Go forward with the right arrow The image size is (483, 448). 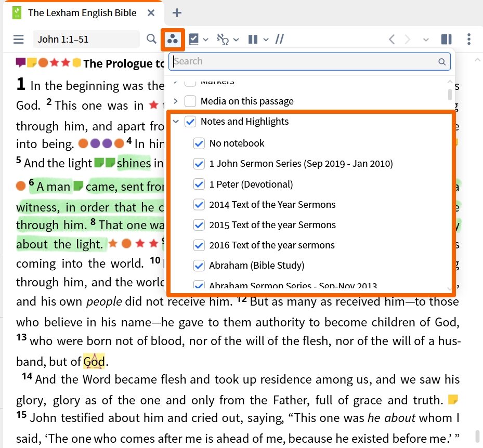[x=407, y=39]
